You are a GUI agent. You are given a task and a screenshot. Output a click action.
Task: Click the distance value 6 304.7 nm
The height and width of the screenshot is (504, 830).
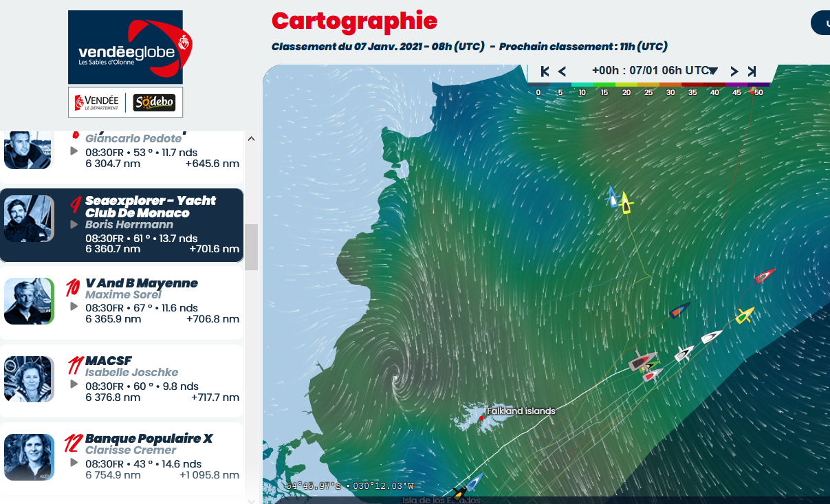pyautogui.click(x=113, y=164)
